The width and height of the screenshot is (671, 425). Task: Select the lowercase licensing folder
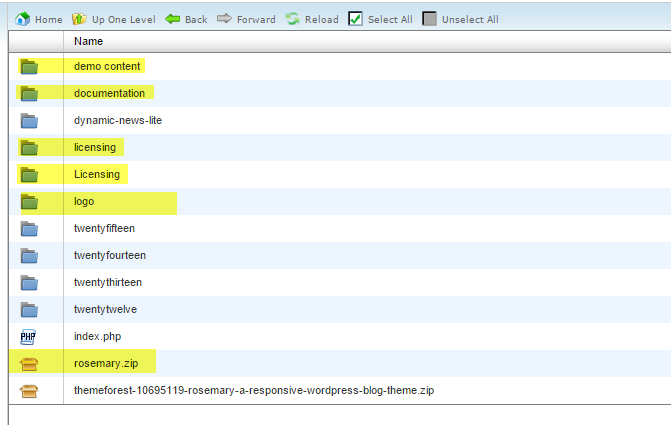click(96, 147)
